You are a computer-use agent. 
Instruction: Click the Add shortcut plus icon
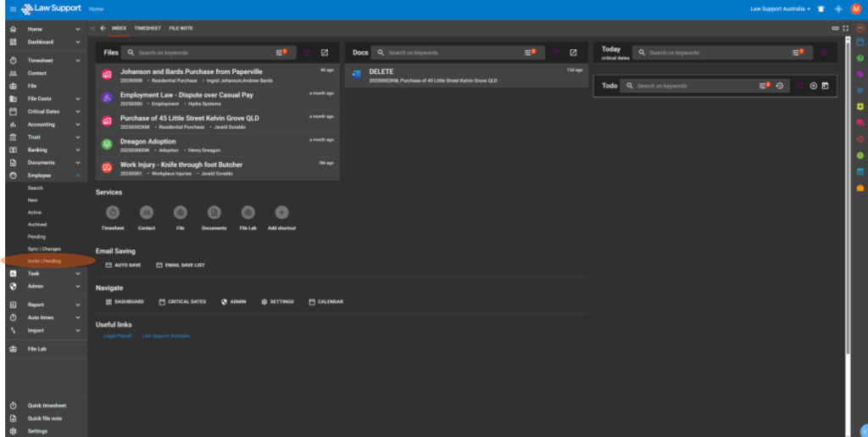(x=281, y=212)
